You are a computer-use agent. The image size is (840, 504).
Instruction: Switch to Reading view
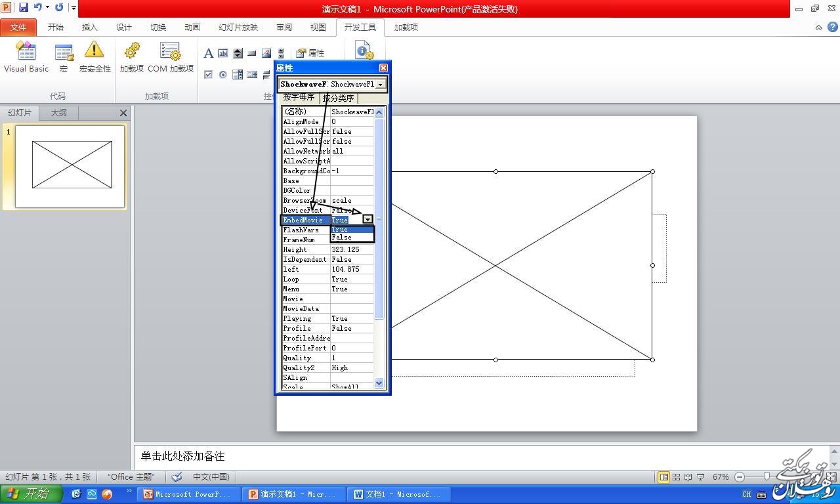[688, 477]
